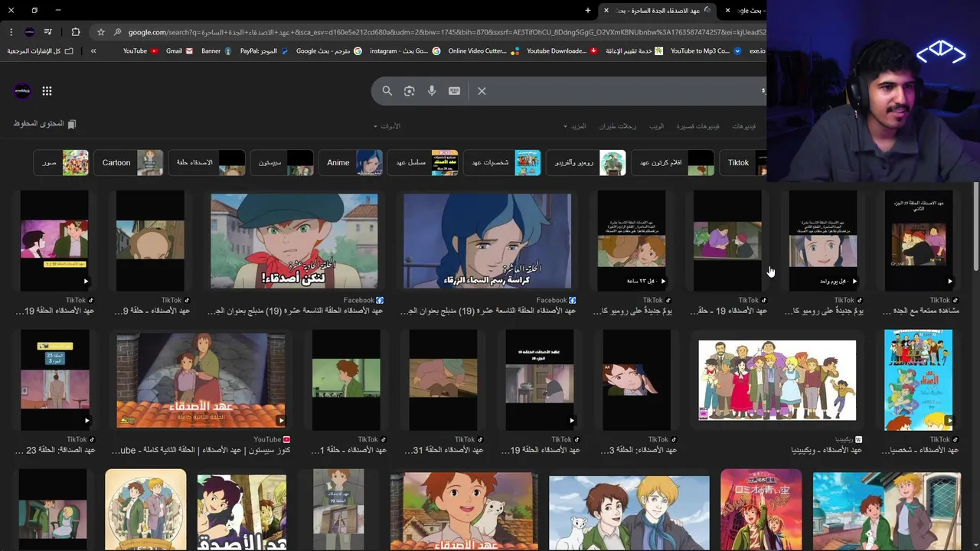The image size is (980, 551).
Task: Open مترجم Google bookmark
Action: tap(329, 51)
